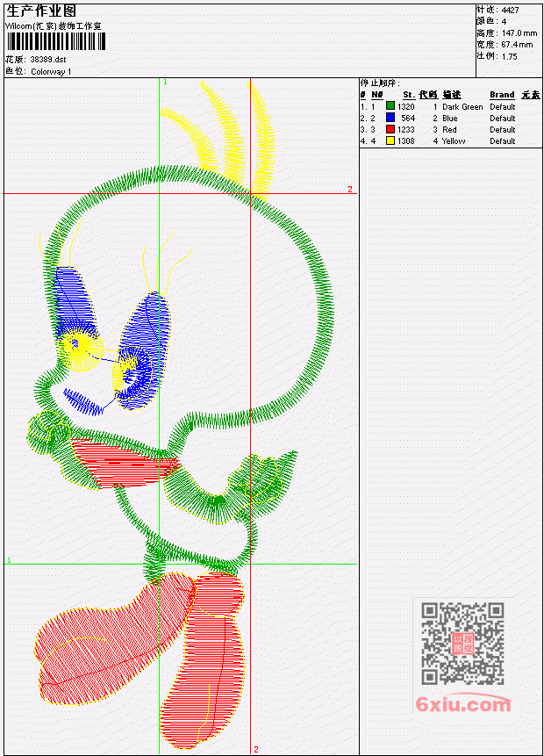Select stitch count '1308' in row 4
The height and width of the screenshot is (756, 544).
click(405, 141)
